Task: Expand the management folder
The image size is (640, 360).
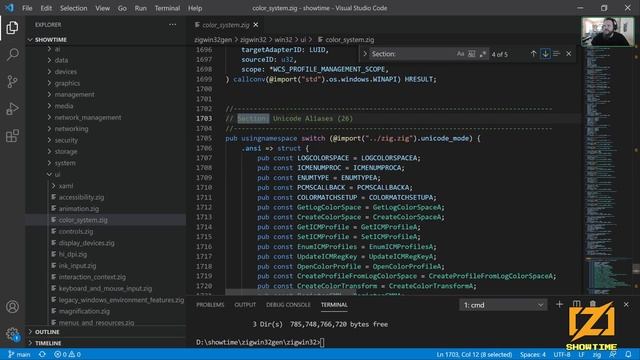Action: pos(106,94)
